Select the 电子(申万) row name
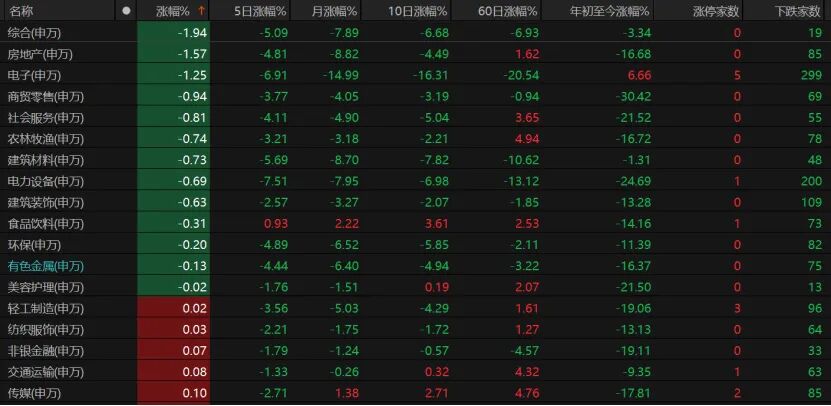Image resolution: width=831 pixels, height=406 pixels. coord(34,75)
